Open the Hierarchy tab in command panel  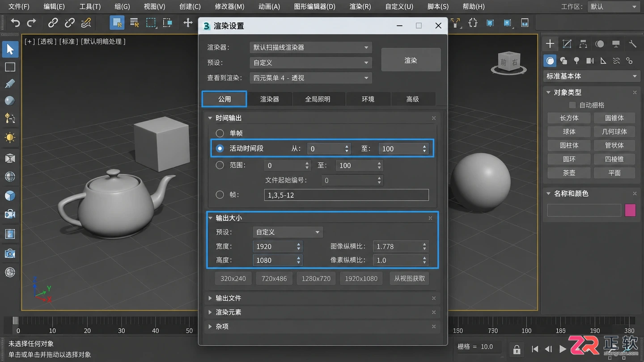pos(583,44)
